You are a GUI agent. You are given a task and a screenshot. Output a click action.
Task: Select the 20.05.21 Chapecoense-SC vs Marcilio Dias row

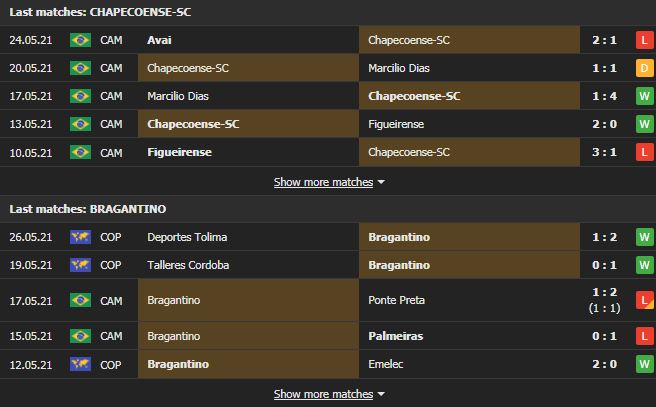tap(328, 68)
